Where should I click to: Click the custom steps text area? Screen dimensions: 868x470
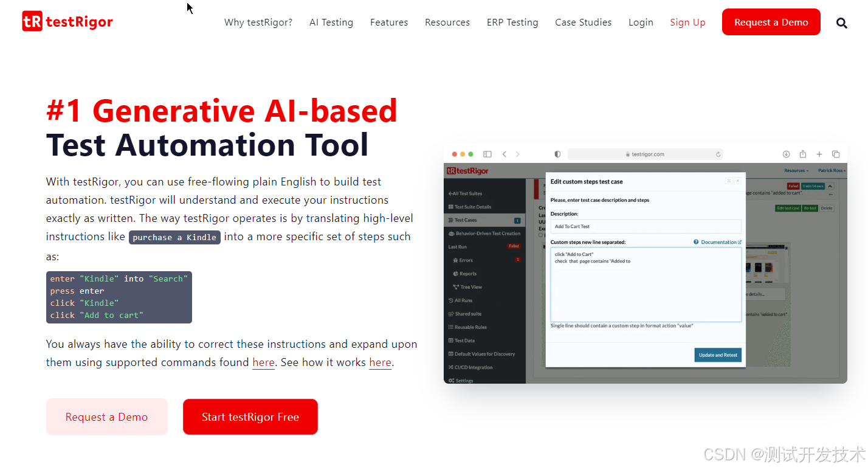(646, 285)
